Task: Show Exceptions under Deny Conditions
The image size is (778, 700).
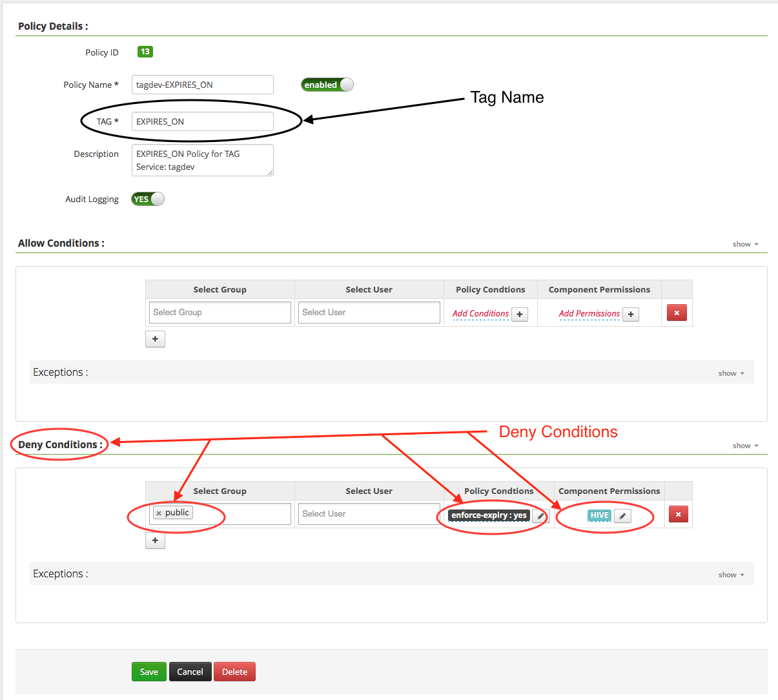Action: (x=731, y=575)
